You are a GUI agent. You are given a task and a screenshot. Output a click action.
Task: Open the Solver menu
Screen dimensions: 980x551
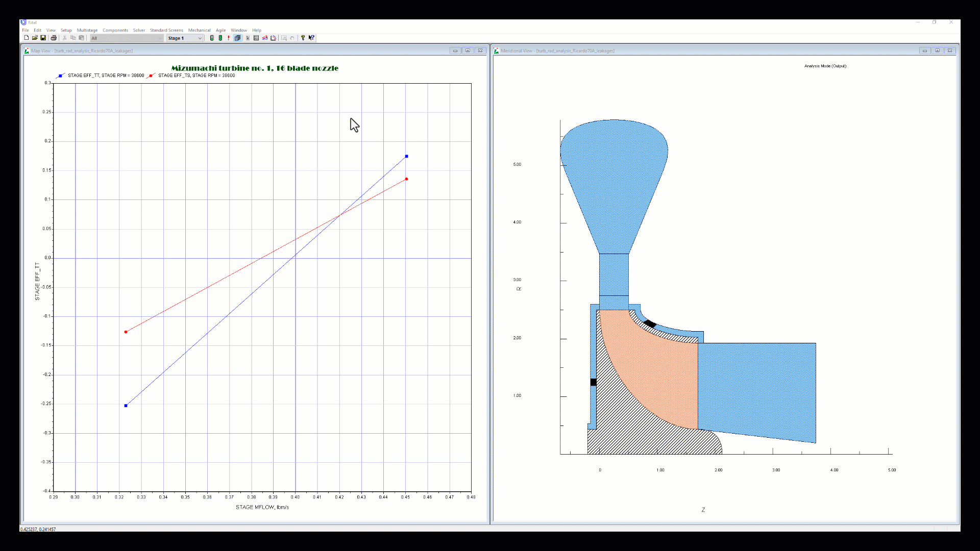[x=139, y=30]
